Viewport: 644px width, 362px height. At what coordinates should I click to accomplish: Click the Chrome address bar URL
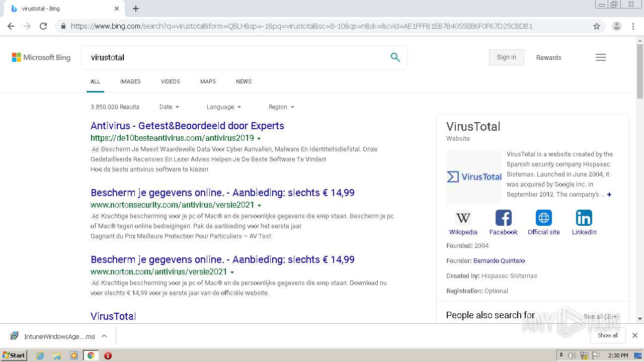pos(302,26)
